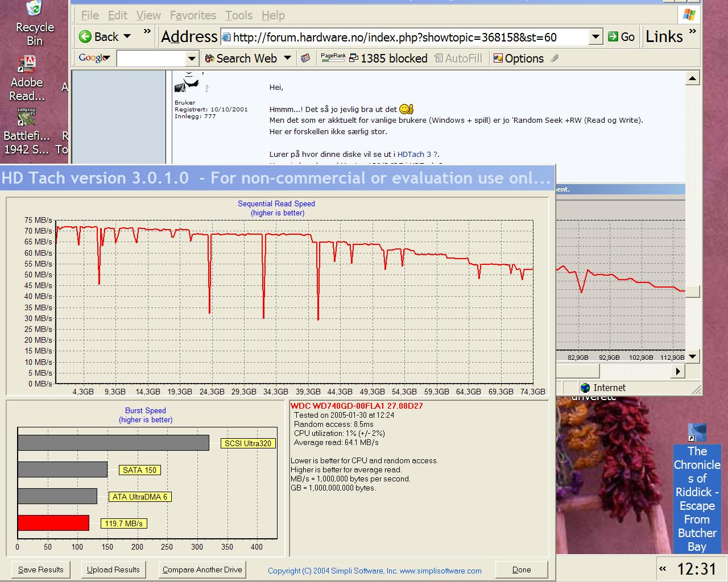Image resolution: width=728 pixels, height=582 pixels.
Task: Click the Done button in HD Tach
Action: pos(522,569)
